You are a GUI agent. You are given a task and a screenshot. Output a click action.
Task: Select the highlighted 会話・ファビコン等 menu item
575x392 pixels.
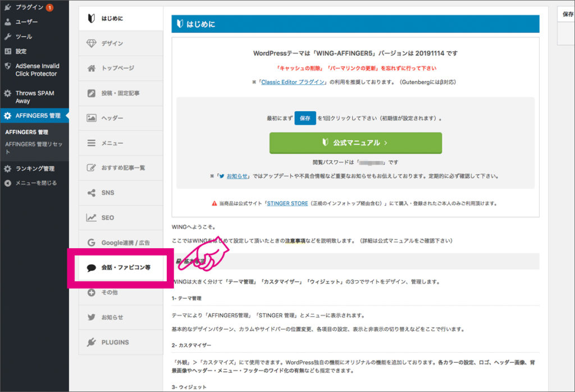pyautogui.click(x=126, y=268)
